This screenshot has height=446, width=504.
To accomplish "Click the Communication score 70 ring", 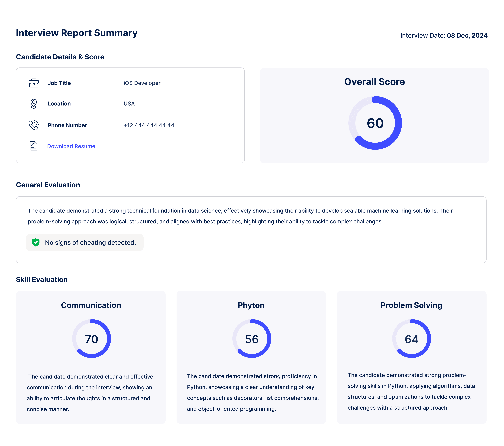I will point(91,339).
